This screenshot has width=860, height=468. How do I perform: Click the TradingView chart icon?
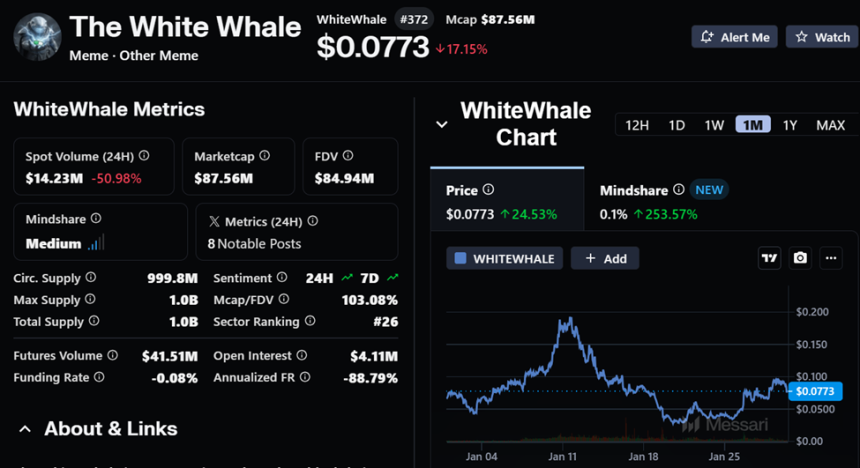[769, 258]
